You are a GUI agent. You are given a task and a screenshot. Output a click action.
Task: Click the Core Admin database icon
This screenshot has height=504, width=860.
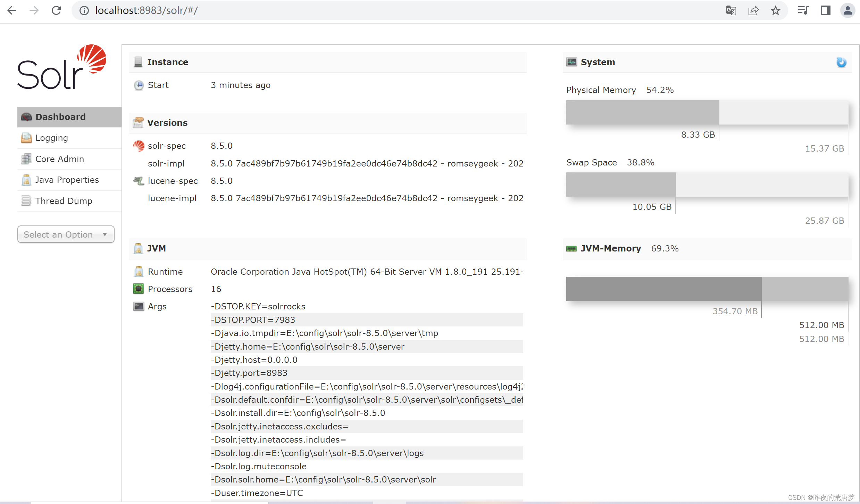26,159
